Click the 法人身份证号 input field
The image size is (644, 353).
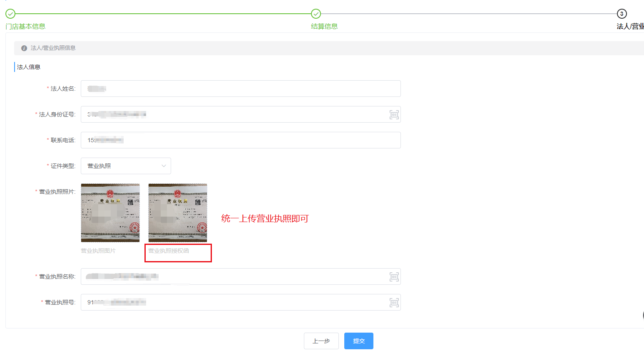[x=241, y=114]
